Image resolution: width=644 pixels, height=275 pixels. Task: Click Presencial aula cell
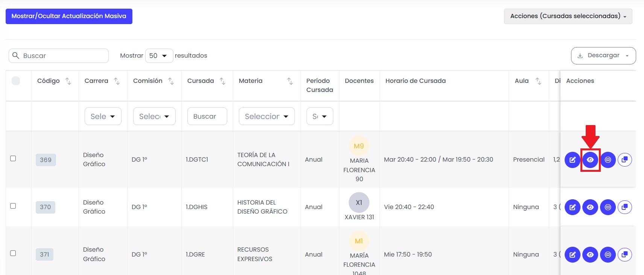[529, 160]
